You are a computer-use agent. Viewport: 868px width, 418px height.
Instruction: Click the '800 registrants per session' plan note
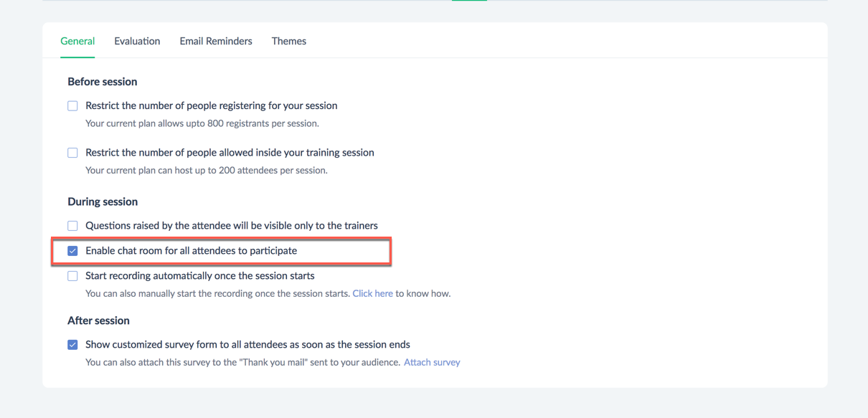tap(202, 123)
